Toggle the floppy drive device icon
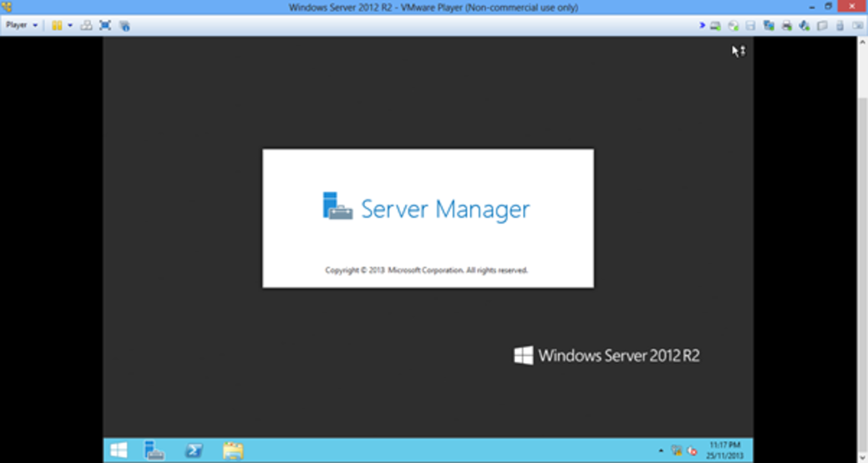Screen dimensions: 868x463 click(x=751, y=26)
